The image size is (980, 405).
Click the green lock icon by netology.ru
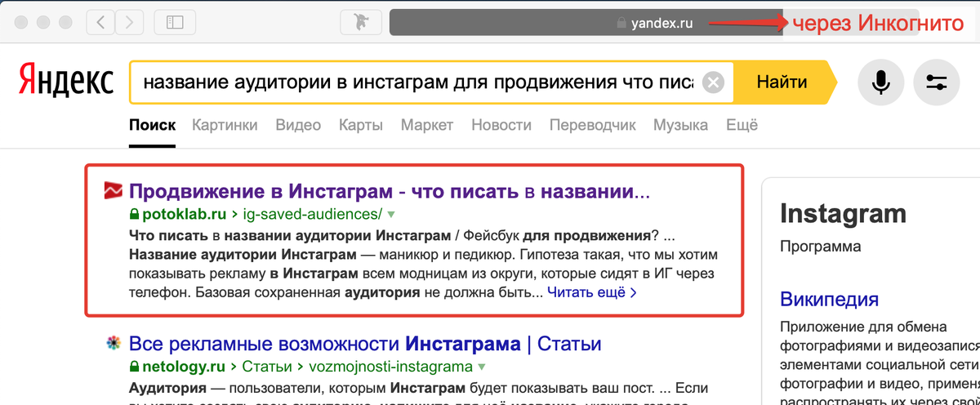click(x=135, y=366)
